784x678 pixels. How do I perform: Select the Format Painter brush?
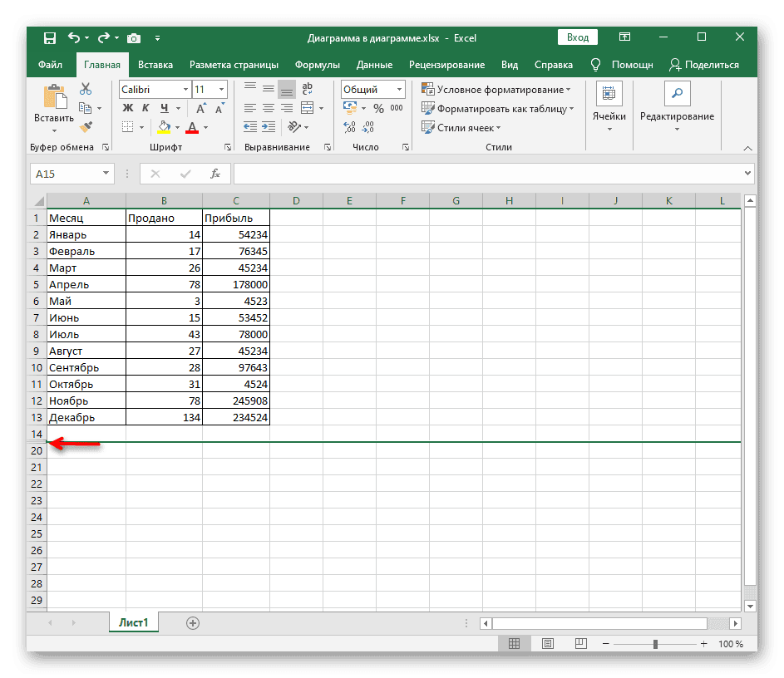tap(86, 126)
